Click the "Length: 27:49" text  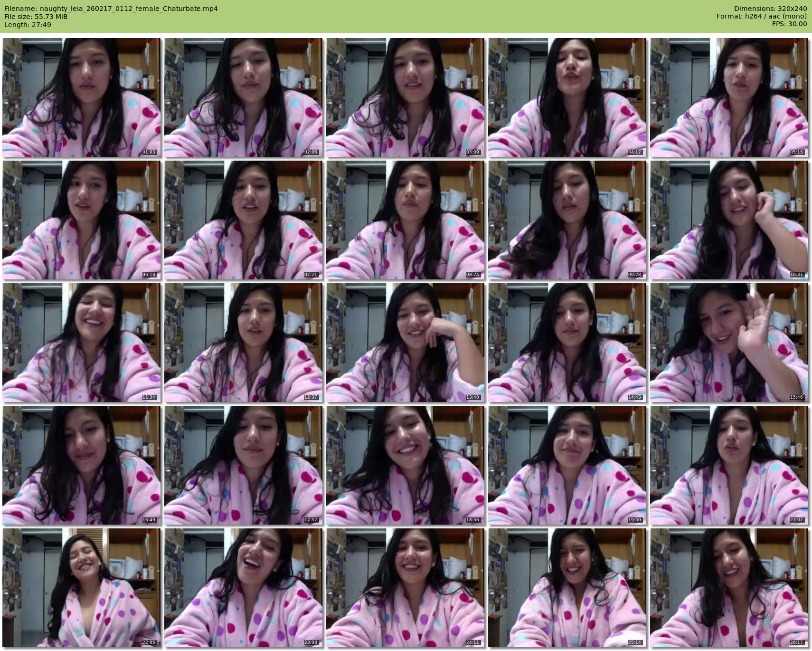click(x=28, y=25)
